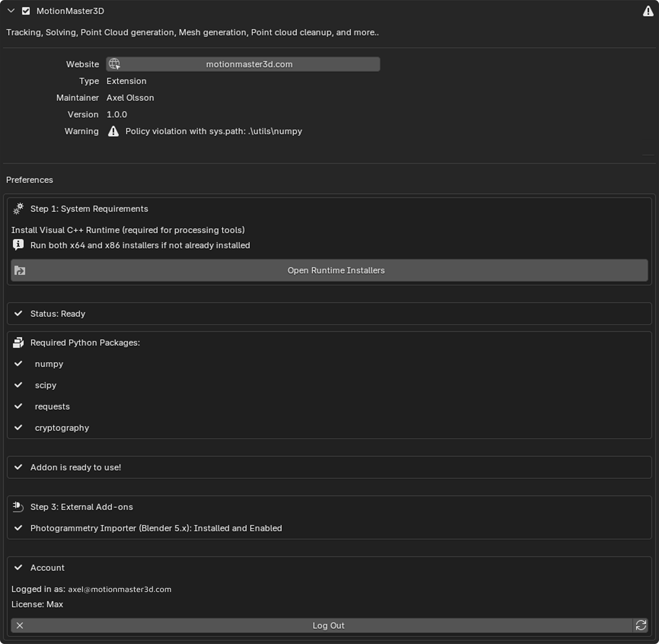Click the Photogrammetry Importer installed entry
This screenshot has height=644, width=659.
(x=156, y=528)
